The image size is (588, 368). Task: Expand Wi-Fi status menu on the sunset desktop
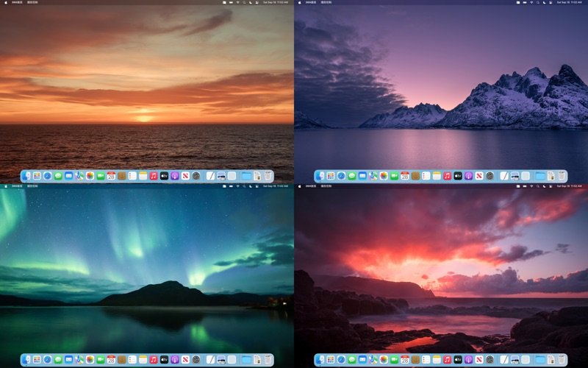click(237, 2)
